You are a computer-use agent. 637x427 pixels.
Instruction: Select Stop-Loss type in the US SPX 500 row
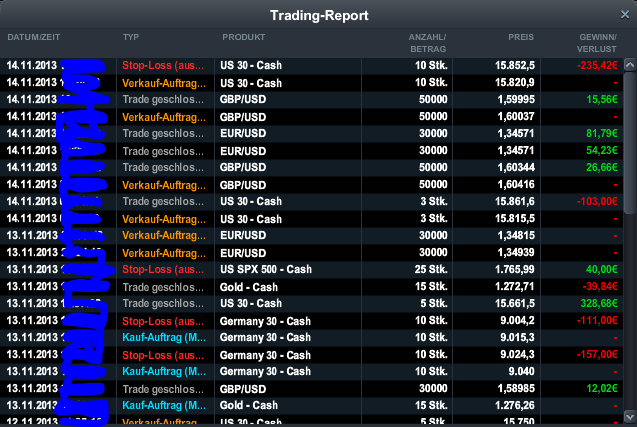coord(163,269)
